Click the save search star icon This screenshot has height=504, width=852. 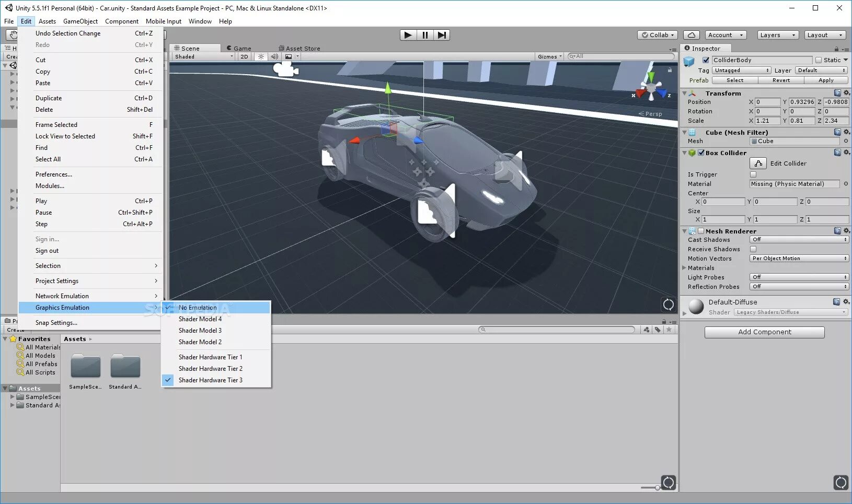[669, 330]
